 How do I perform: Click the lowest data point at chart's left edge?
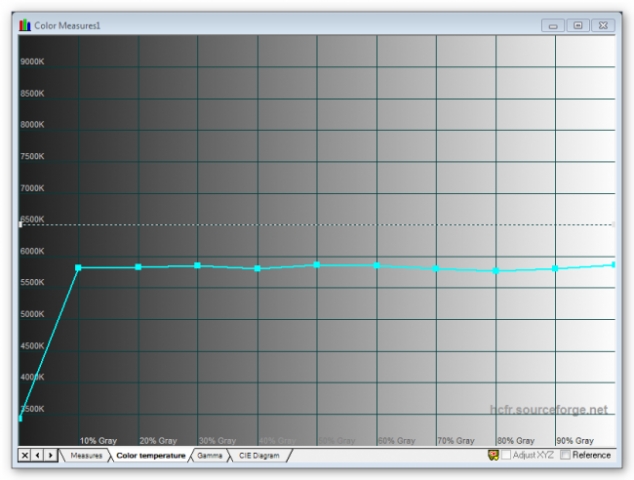click(x=21, y=418)
